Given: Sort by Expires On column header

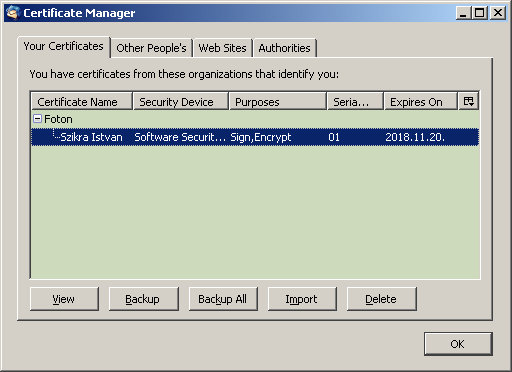Looking at the screenshot, I should [x=421, y=102].
